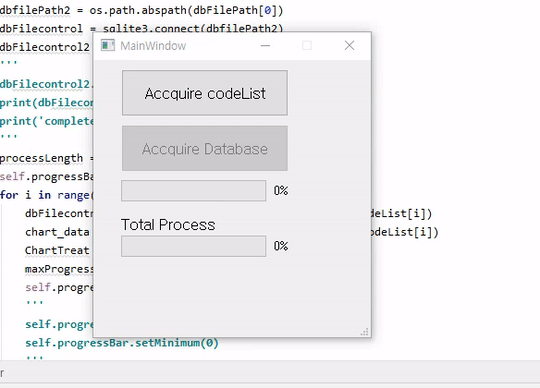Viewport: 540px width, 388px height.
Task: Minimize the MainWindow dialog
Action: click(x=265, y=45)
